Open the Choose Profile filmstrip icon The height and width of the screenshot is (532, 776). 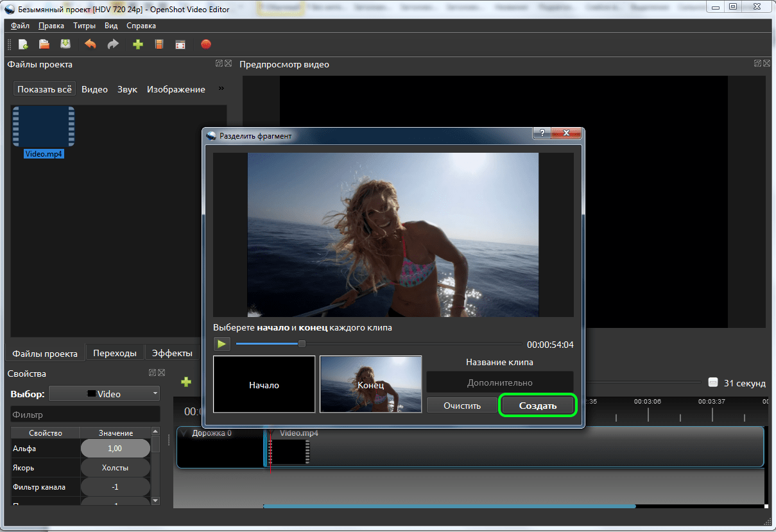(x=159, y=44)
